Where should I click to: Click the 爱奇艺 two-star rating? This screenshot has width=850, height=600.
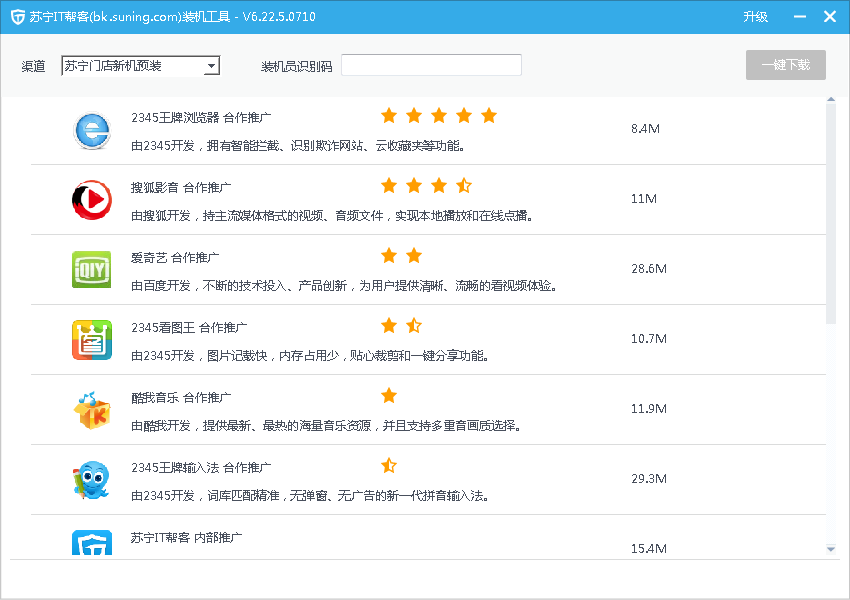(401, 256)
